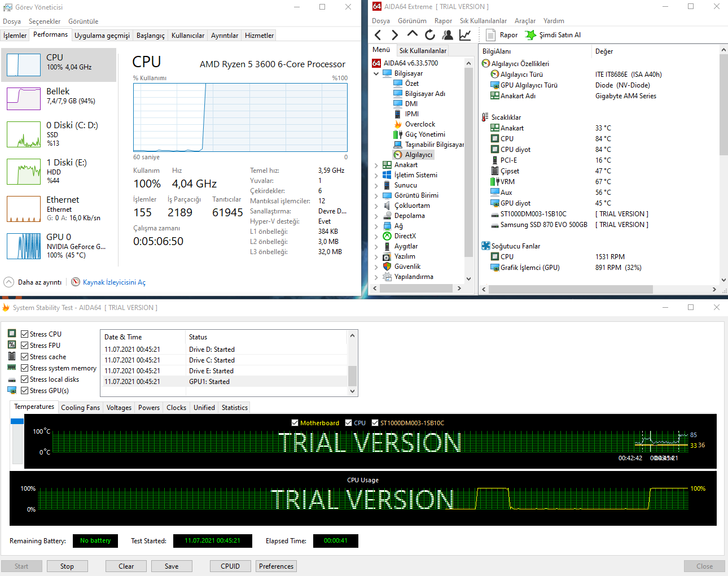The image size is (728, 576).
Task: Toggle the Stress FPU checkbox
Action: click(25, 346)
